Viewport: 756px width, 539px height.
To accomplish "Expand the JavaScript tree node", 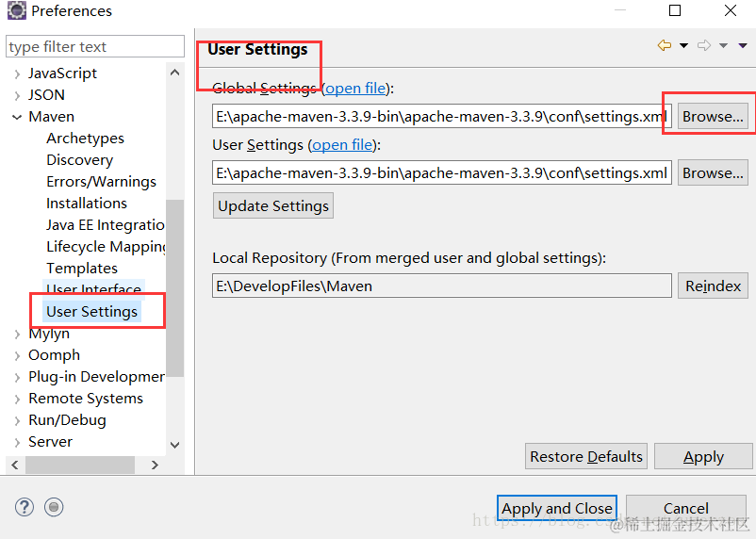I will coord(17,73).
